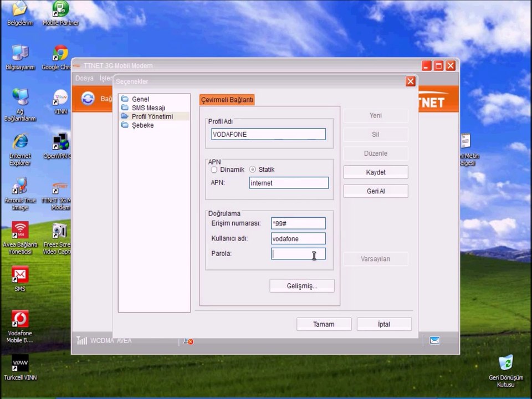
Task: Open Gelişmiş advanced settings
Action: click(302, 286)
